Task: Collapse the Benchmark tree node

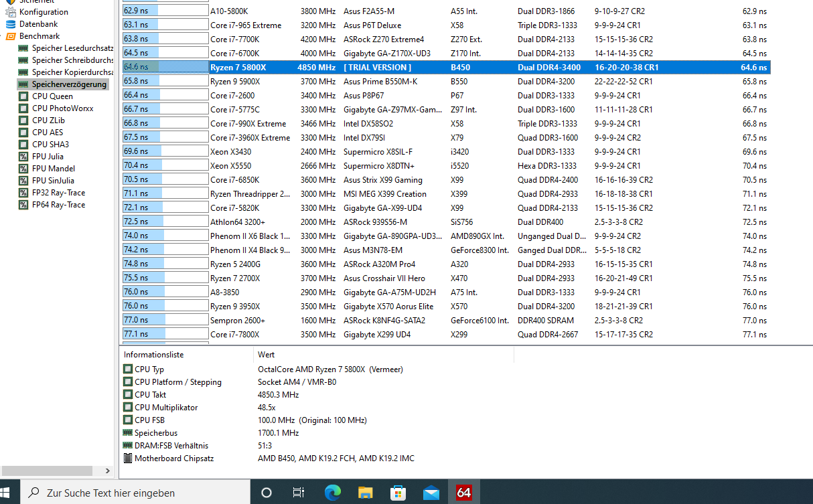Action: (1, 36)
